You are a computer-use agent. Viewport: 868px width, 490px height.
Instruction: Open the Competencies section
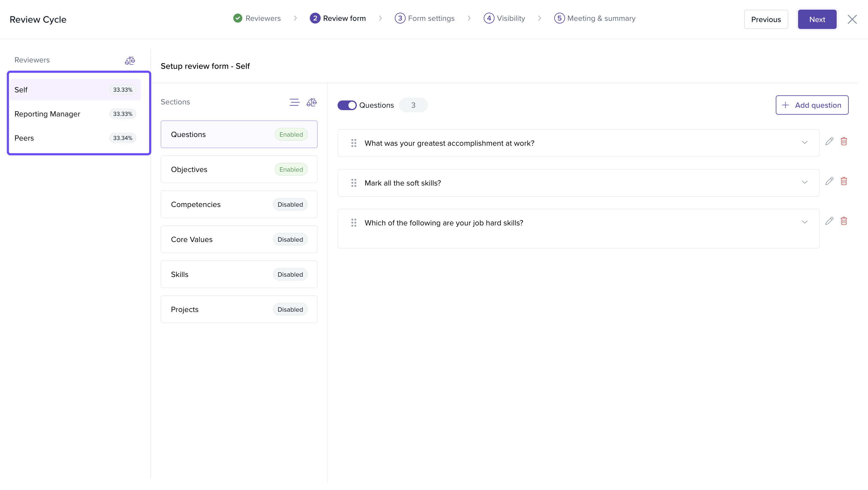pyautogui.click(x=239, y=204)
